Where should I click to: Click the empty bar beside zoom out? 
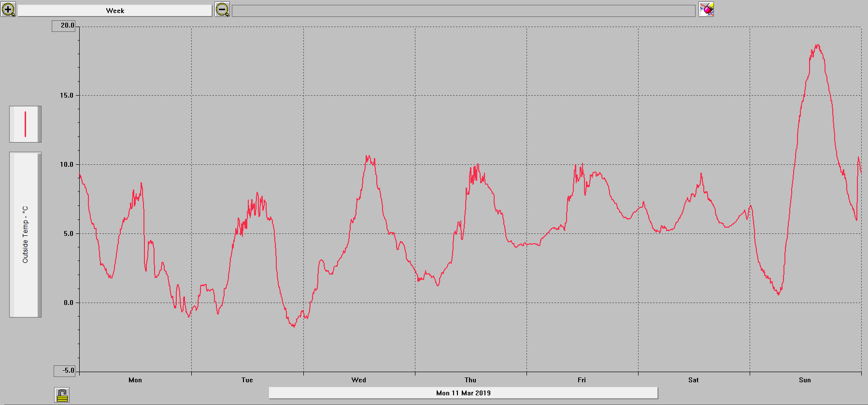[x=463, y=11]
